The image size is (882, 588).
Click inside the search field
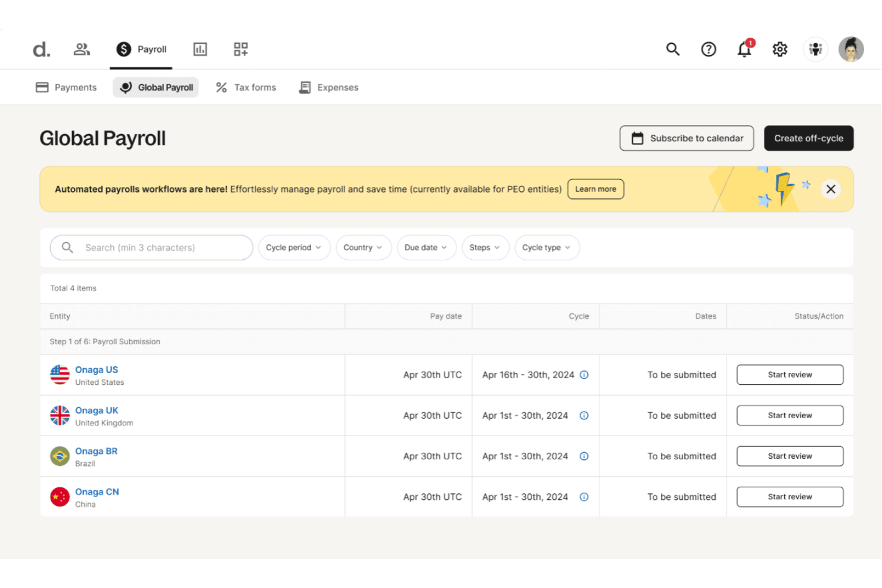(151, 247)
